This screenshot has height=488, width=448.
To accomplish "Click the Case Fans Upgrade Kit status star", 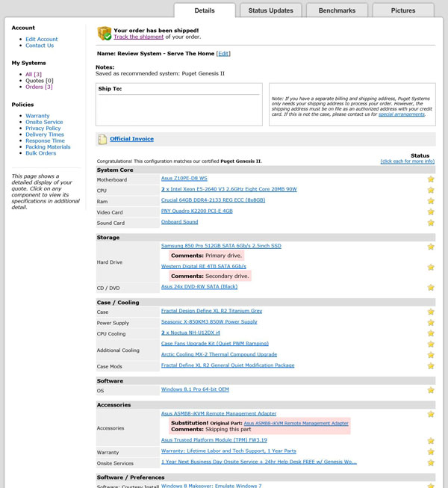I will point(431,344).
